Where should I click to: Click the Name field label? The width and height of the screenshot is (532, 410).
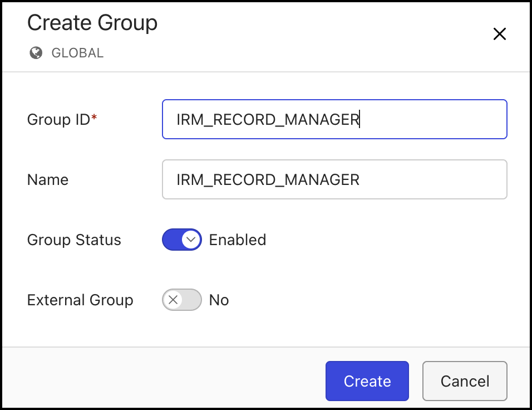[48, 179]
